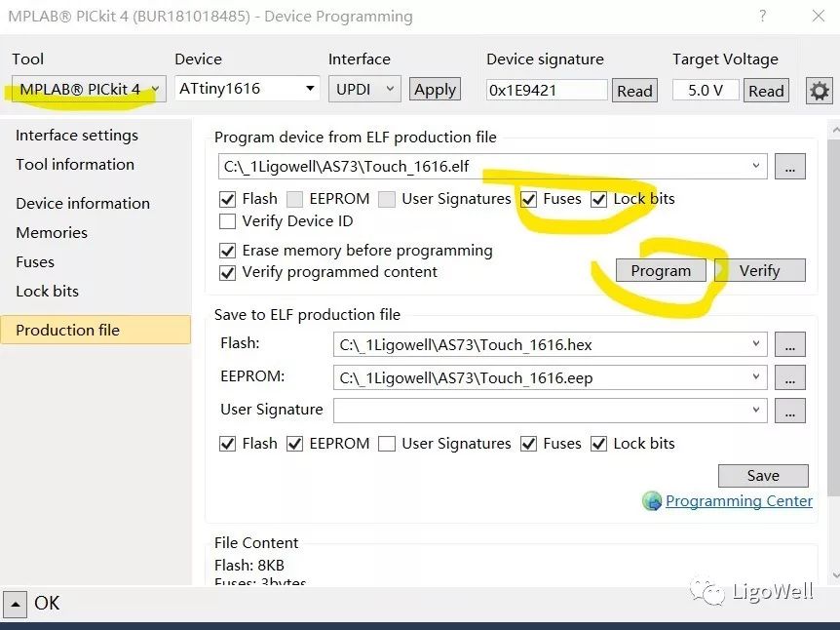Toggle Flash checkbox in Program device section
840x630 pixels.
pyautogui.click(x=228, y=200)
